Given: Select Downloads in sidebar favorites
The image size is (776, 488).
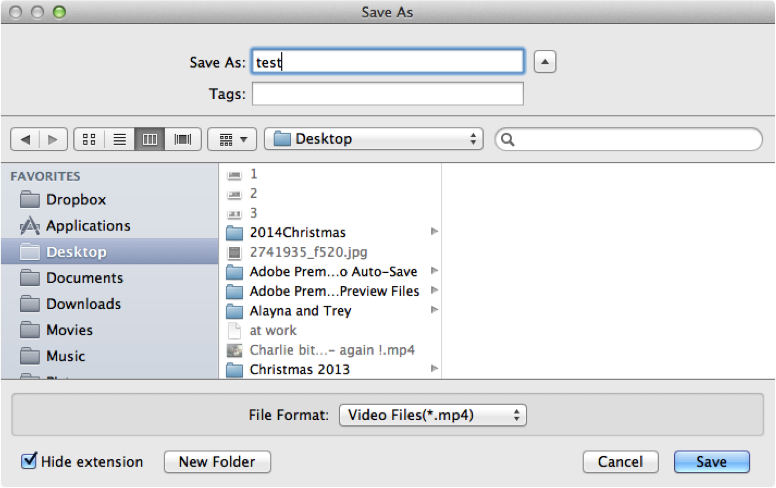Looking at the screenshot, I should coord(83,304).
